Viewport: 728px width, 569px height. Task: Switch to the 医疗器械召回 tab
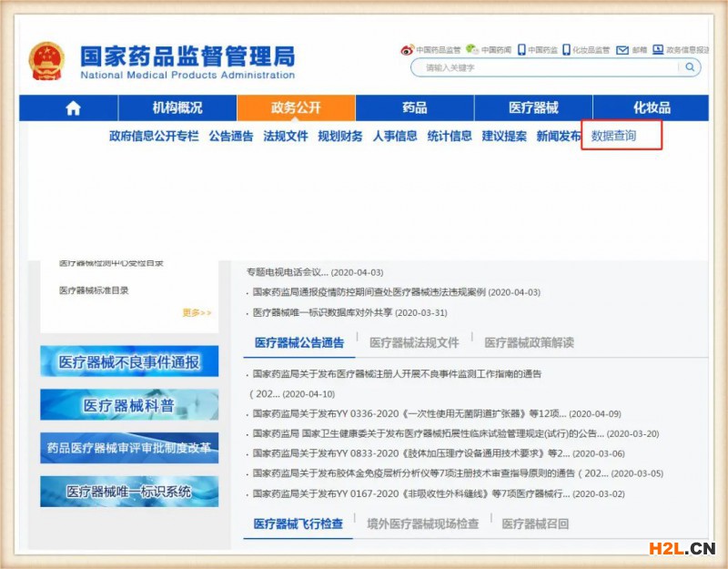(x=535, y=524)
